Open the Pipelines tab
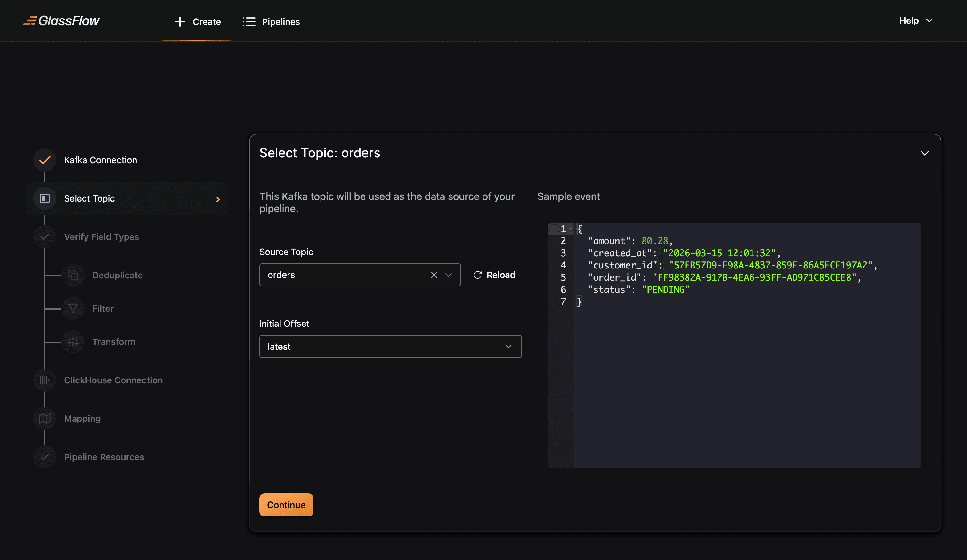967x560 pixels. tap(271, 22)
